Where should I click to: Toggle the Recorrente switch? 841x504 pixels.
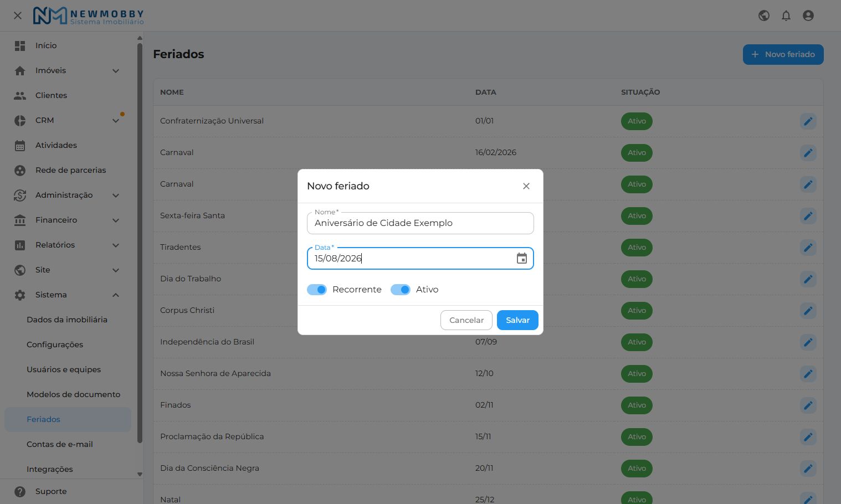pyautogui.click(x=317, y=290)
